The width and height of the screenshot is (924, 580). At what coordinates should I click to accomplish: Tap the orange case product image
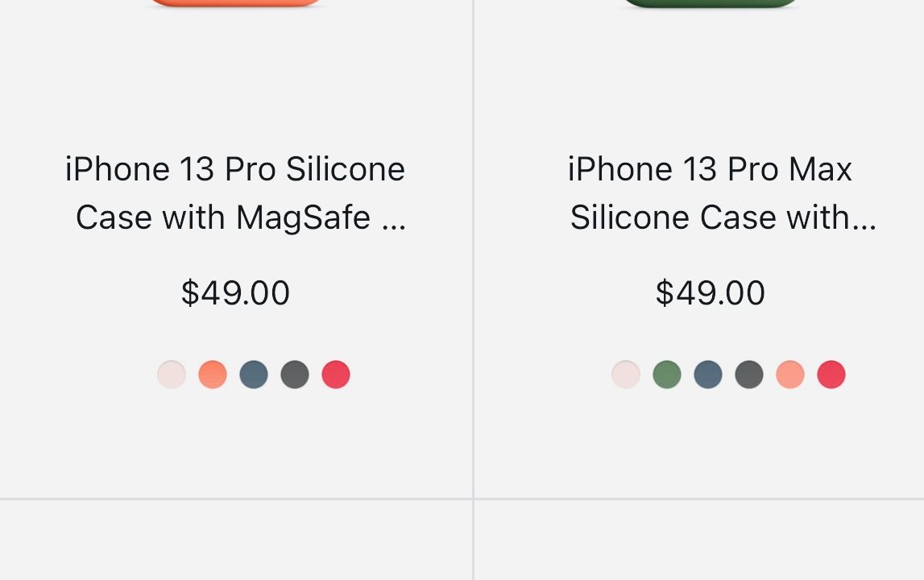pyautogui.click(x=235, y=3)
